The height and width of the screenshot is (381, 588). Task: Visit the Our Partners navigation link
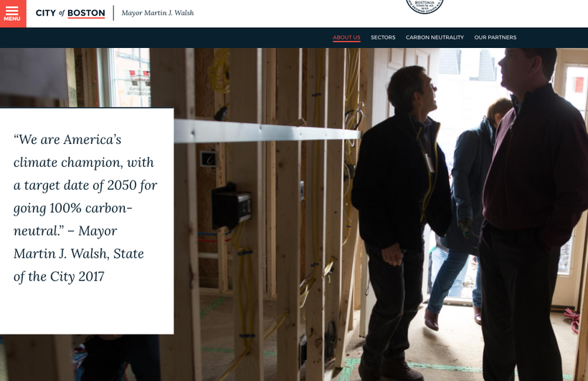[x=495, y=37]
